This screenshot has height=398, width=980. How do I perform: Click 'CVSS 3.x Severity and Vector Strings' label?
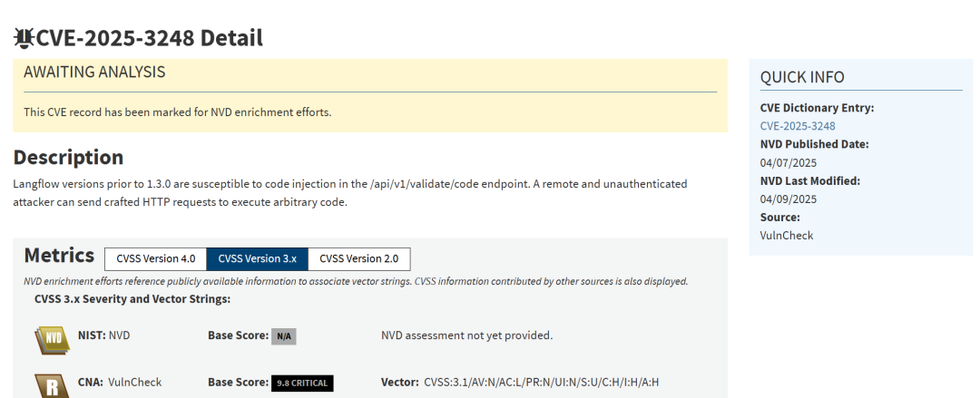point(132,299)
